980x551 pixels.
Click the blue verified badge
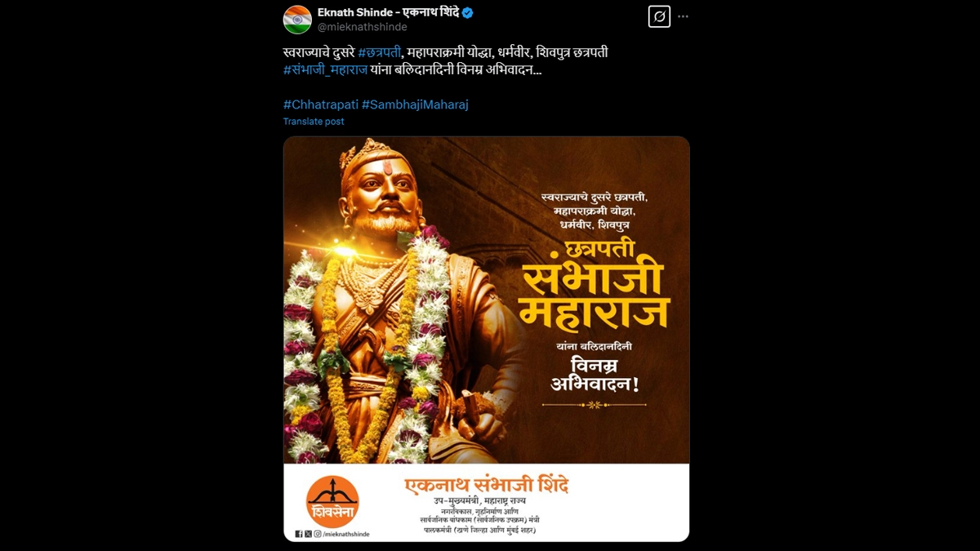[x=468, y=13]
